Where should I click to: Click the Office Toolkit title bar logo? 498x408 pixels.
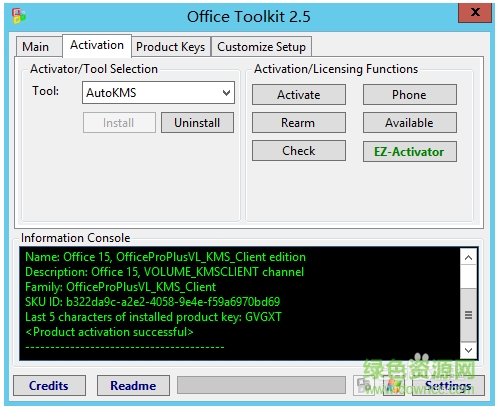pos(19,16)
